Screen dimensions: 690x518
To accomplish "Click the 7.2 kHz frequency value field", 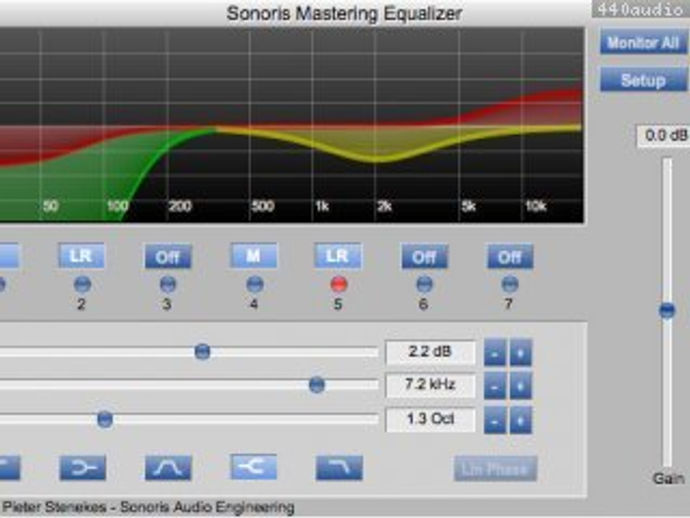I will point(430,385).
